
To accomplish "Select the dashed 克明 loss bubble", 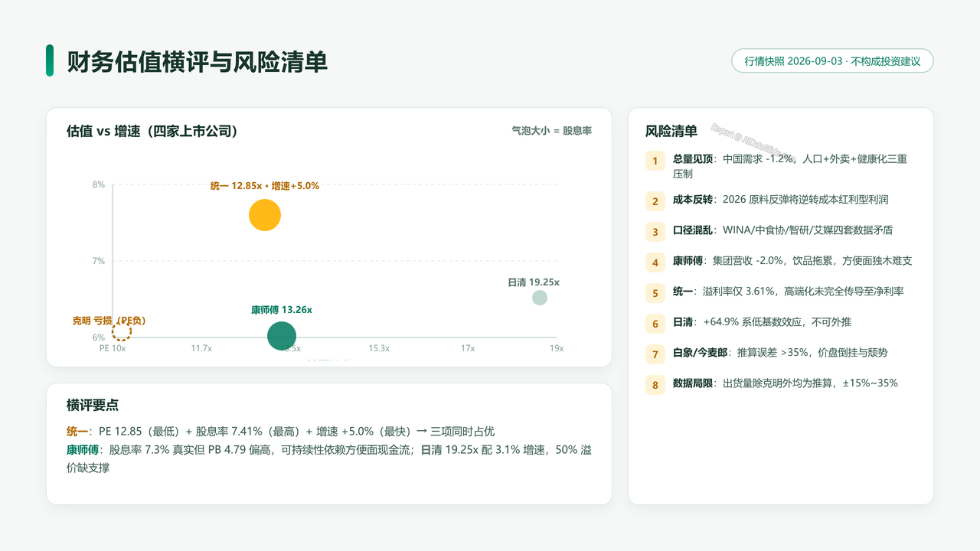I will pyautogui.click(x=122, y=331).
